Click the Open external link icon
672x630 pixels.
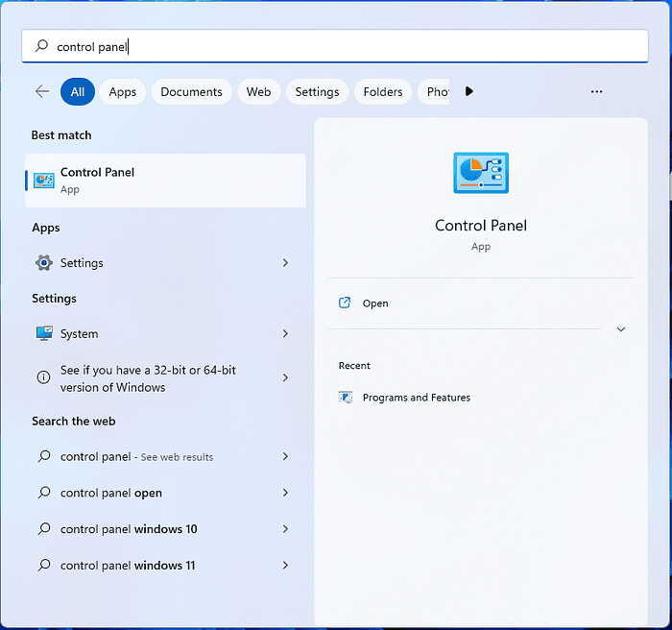346,303
